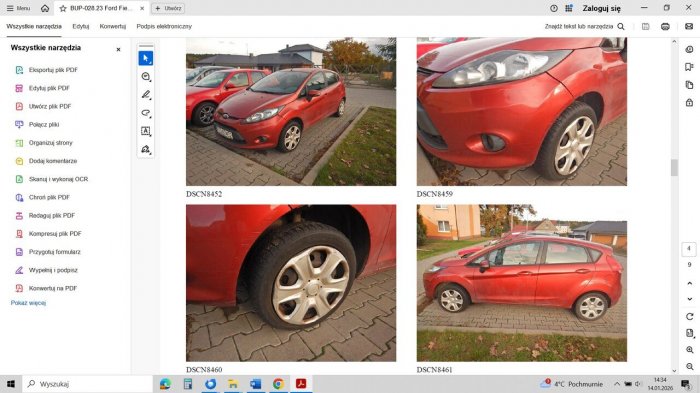Close the BUP-028.23 Ford tab
This screenshot has height=393, width=700.
click(142, 8)
